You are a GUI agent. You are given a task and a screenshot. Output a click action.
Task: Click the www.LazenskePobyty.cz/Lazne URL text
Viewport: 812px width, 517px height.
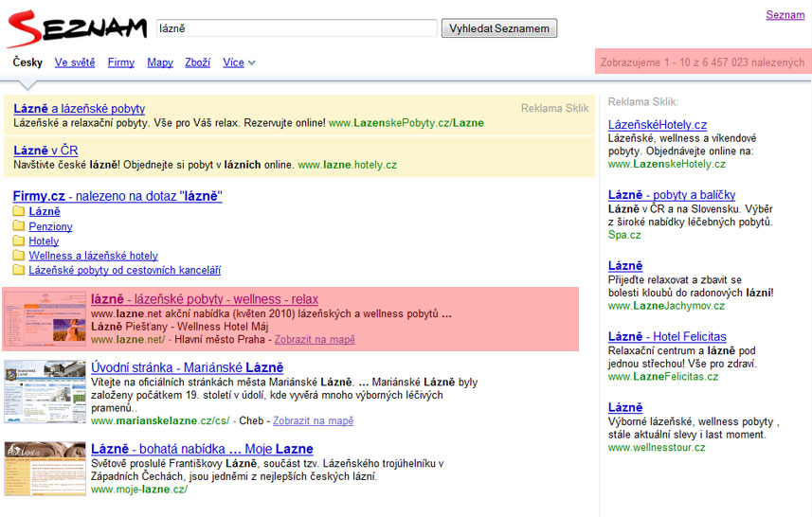(406, 123)
